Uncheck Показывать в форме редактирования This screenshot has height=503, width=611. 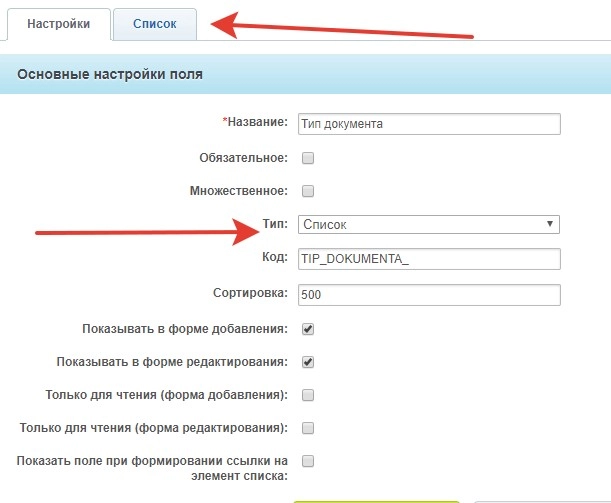pyautogui.click(x=308, y=361)
